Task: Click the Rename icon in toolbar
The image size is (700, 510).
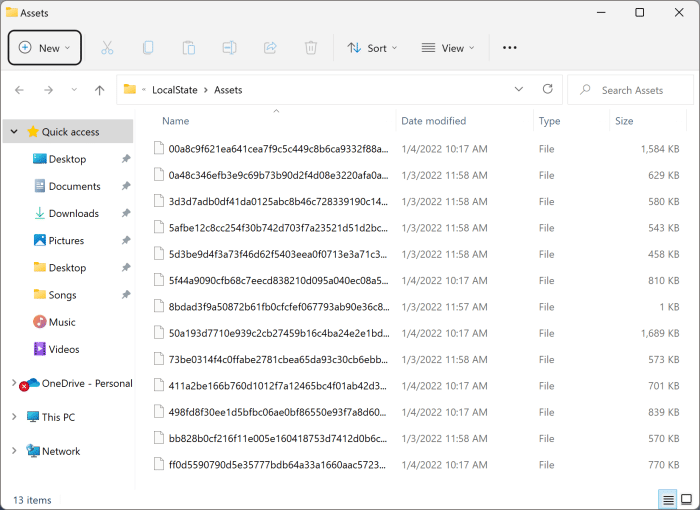Action: point(229,48)
